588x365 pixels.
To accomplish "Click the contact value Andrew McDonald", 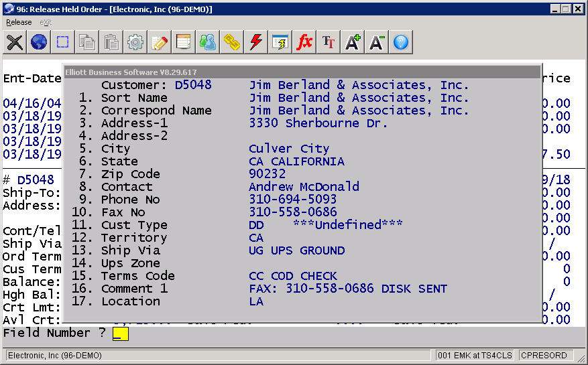I will [x=304, y=187].
